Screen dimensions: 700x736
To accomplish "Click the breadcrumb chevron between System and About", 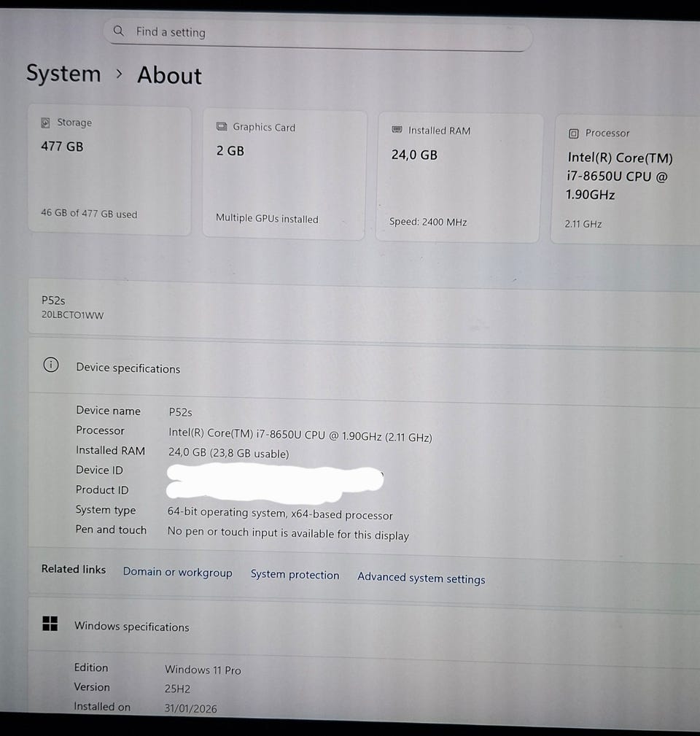I will pos(119,74).
